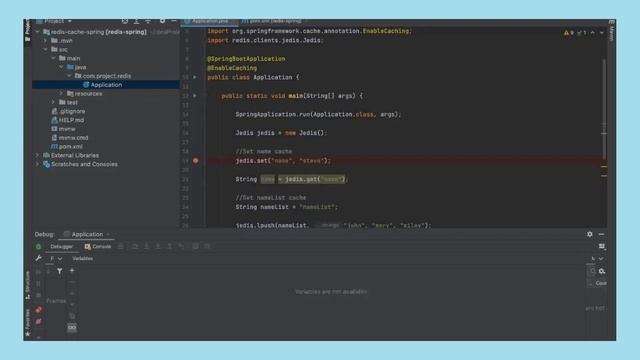Go to next highlighted error arrow
The width and height of the screenshot is (640, 360).
(602, 33)
